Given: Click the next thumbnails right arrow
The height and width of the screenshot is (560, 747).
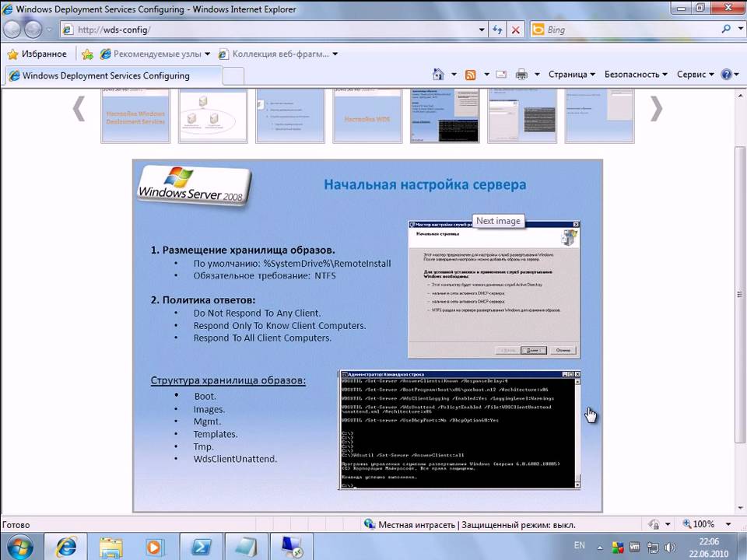Looking at the screenshot, I should [x=656, y=109].
